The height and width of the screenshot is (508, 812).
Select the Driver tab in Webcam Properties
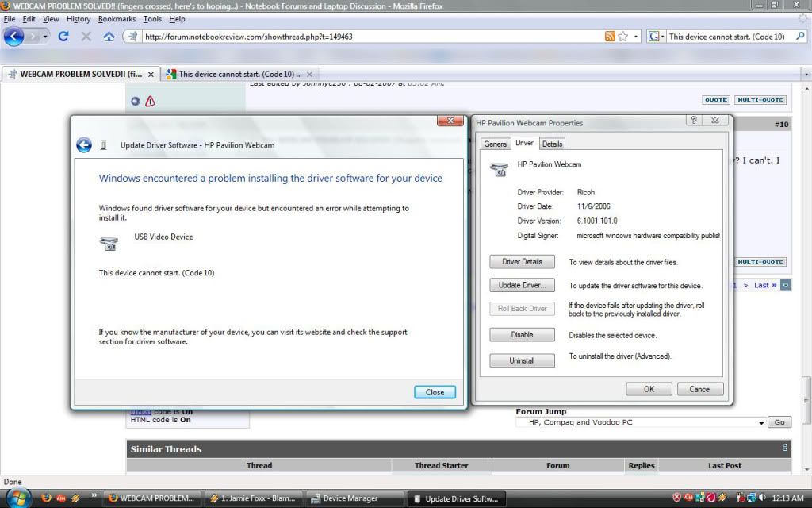pos(525,143)
